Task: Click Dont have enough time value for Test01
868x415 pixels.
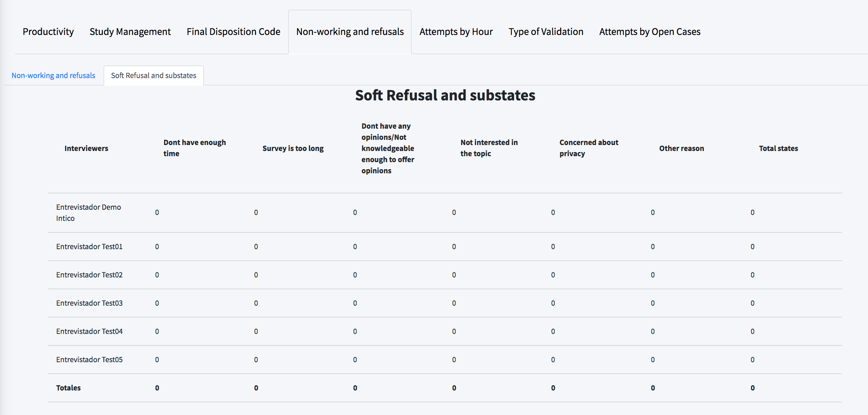Action: coord(157,247)
